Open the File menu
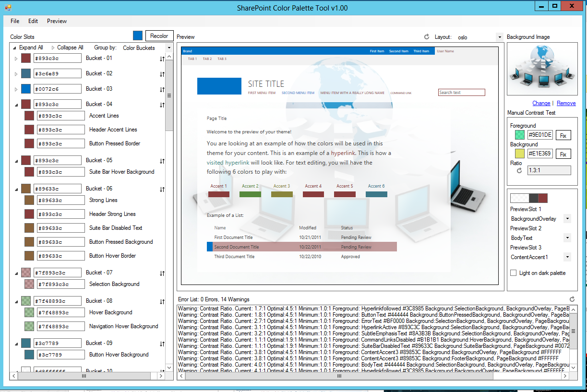The height and width of the screenshot is (392, 587). pyautogui.click(x=14, y=21)
